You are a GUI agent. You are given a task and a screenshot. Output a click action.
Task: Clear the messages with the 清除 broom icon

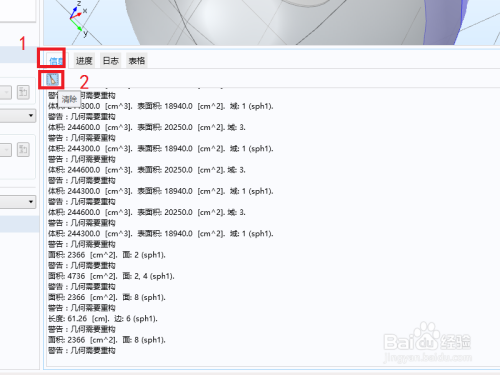point(52,80)
